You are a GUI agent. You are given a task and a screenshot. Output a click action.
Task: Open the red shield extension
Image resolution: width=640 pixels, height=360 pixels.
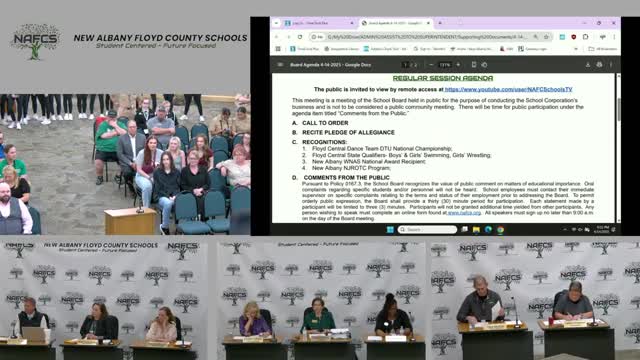pos(573,37)
